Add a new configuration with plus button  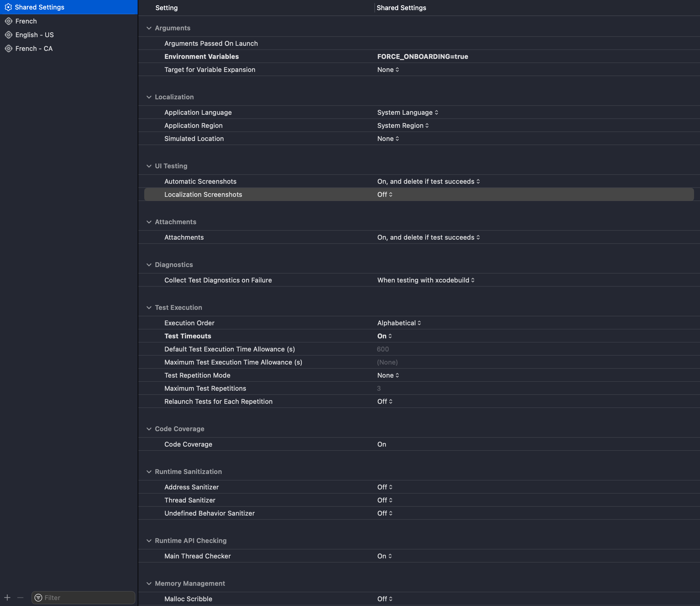click(x=7, y=598)
